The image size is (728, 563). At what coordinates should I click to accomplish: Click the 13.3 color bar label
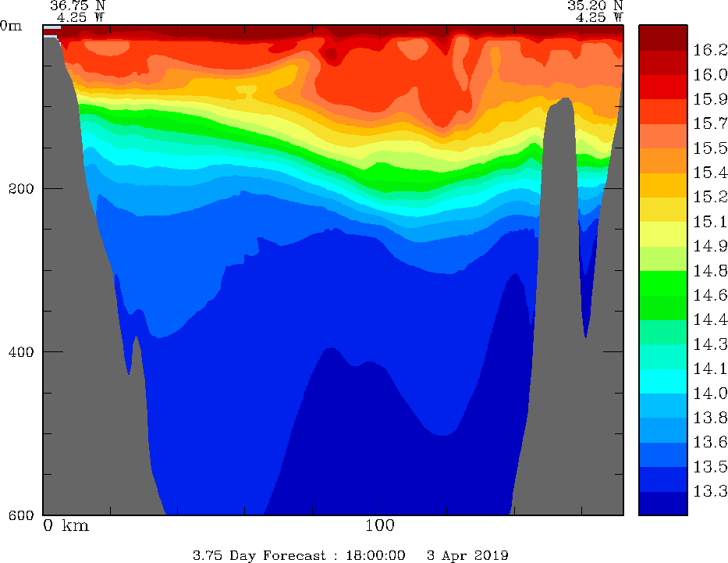click(x=710, y=491)
